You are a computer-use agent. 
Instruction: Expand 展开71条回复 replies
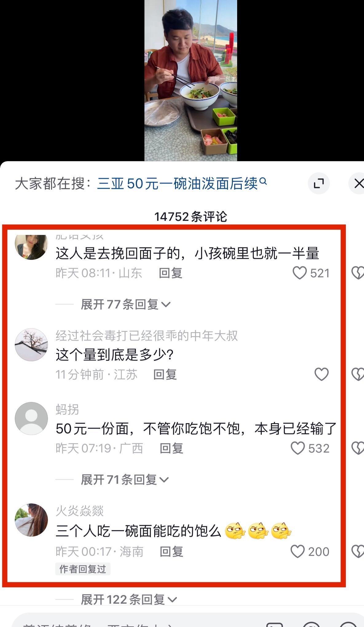(125, 479)
